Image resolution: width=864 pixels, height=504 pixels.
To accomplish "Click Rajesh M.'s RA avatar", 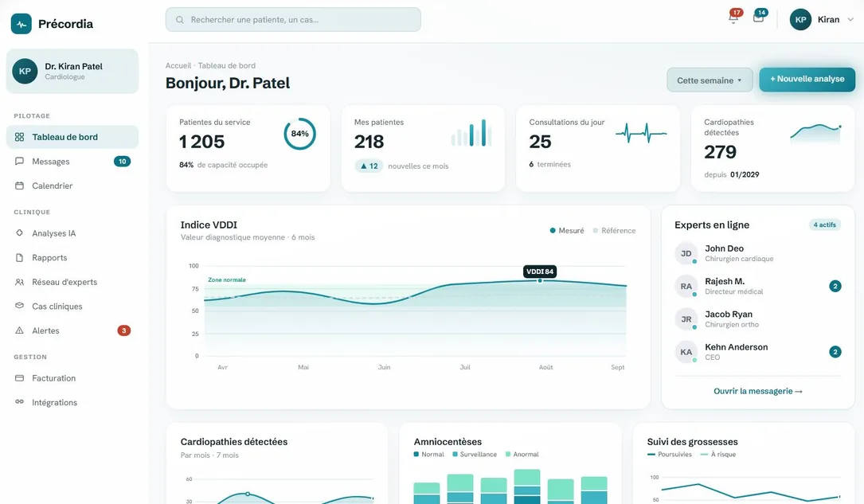I will coord(686,287).
